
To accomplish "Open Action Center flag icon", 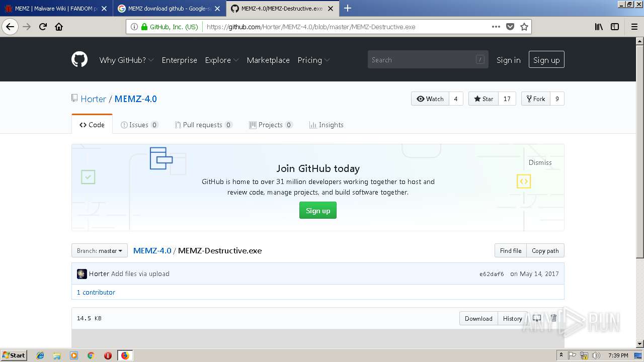I will [572, 355].
